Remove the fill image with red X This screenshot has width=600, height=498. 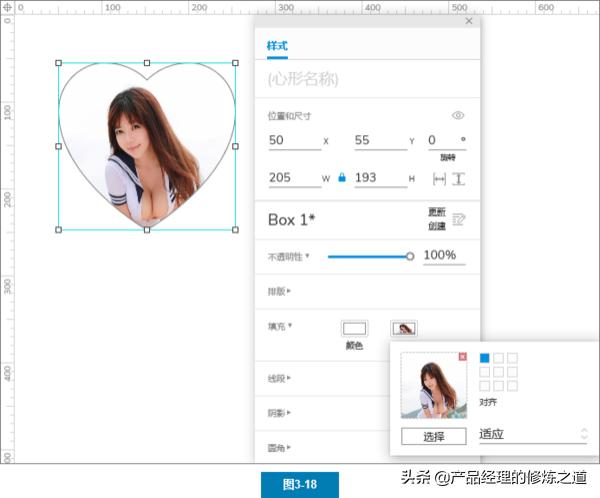[462, 357]
